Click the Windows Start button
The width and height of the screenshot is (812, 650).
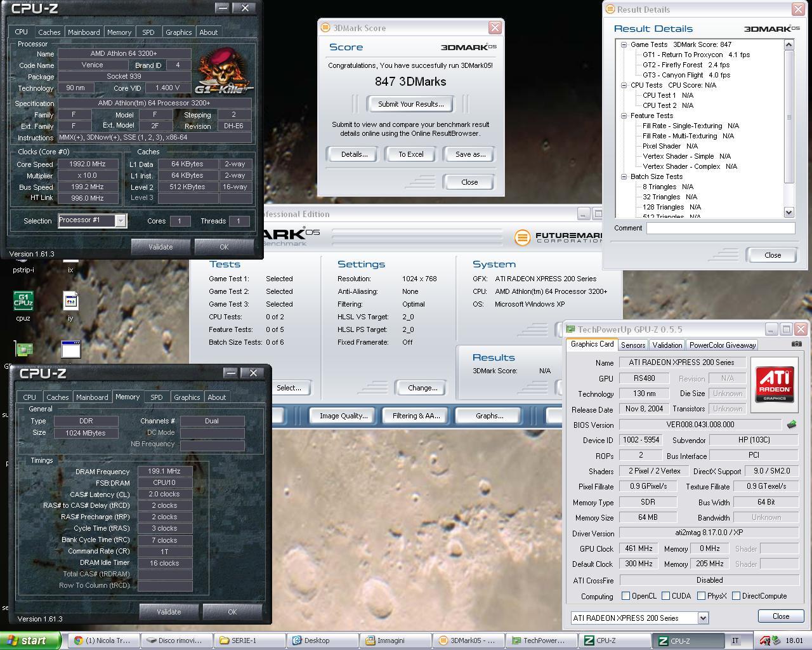point(30,640)
